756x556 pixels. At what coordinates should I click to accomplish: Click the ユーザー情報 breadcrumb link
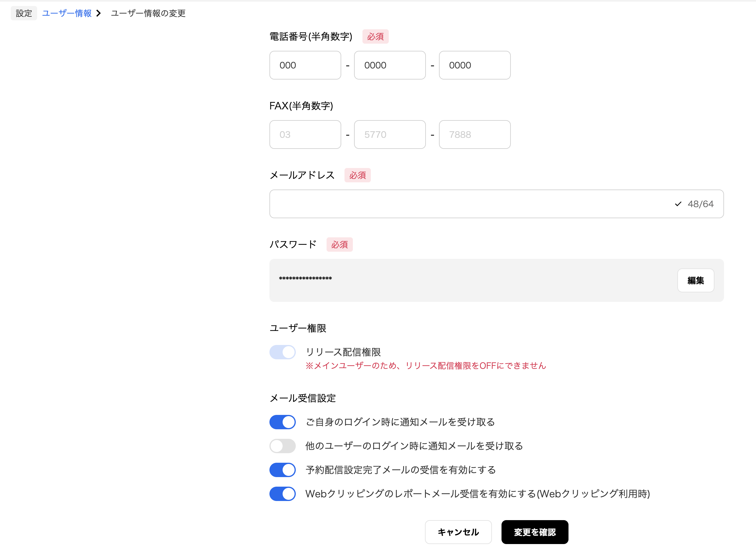[x=67, y=13]
